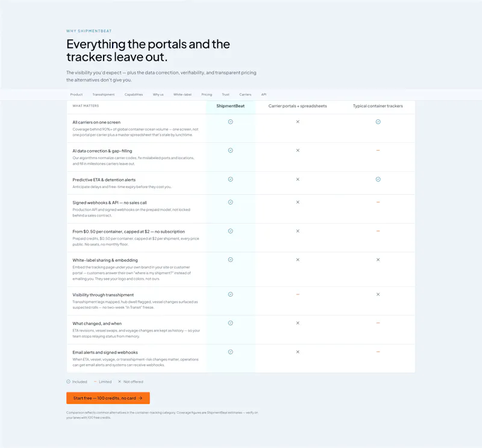Viewport: 482px width, 448px height.
Task: Open the Trust nav tab
Action: [225, 95]
